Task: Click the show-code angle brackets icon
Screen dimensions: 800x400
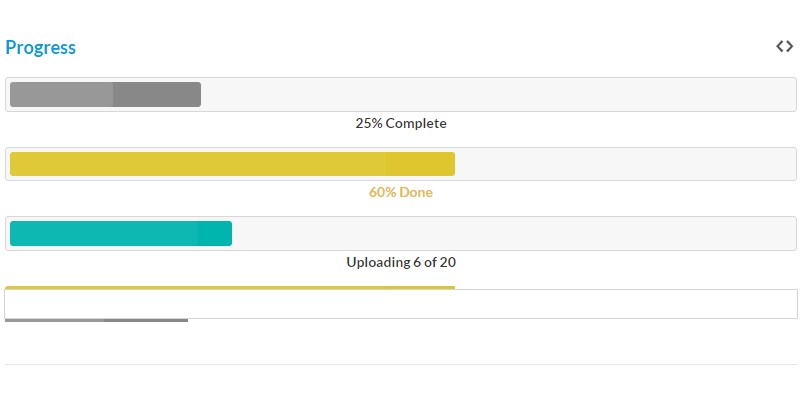Action: pos(785,46)
